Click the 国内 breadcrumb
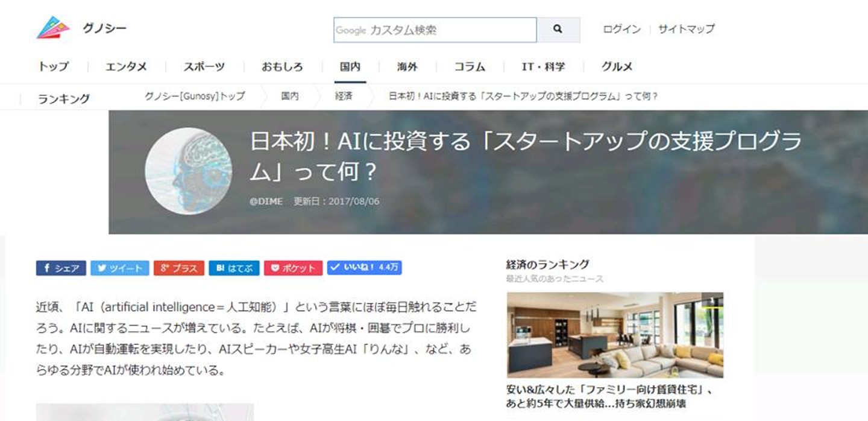Image resolution: width=868 pixels, height=421 pixels. tap(289, 96)
